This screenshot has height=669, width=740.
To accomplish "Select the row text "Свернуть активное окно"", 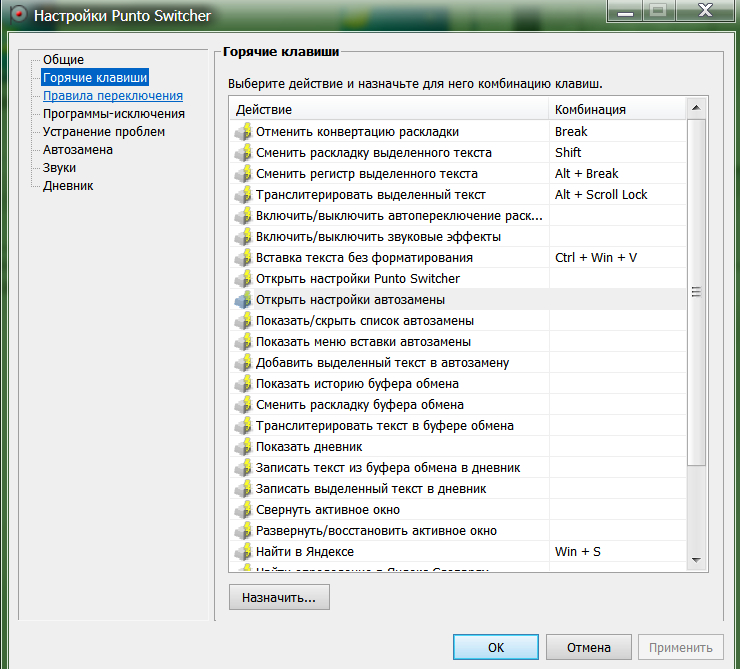I will 328,510.
